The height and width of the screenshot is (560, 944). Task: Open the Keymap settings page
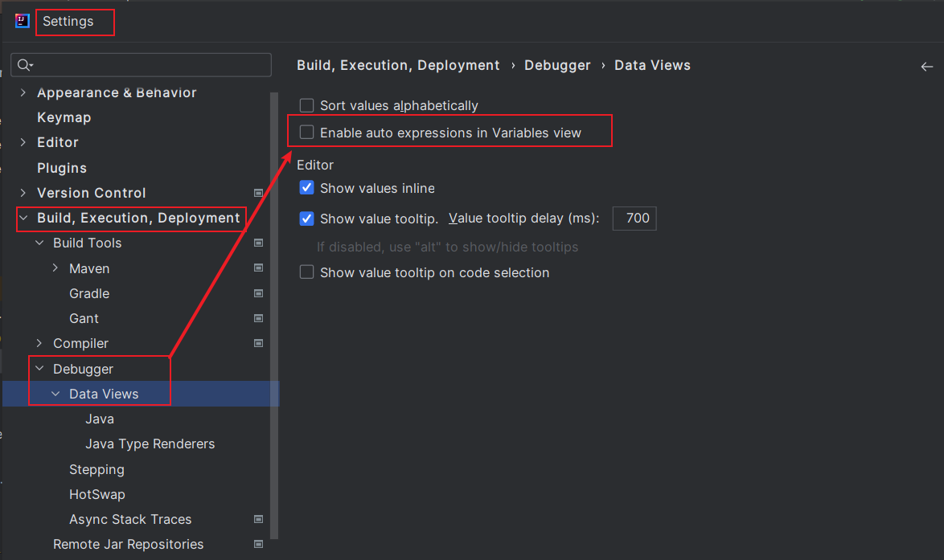(64, 117)
